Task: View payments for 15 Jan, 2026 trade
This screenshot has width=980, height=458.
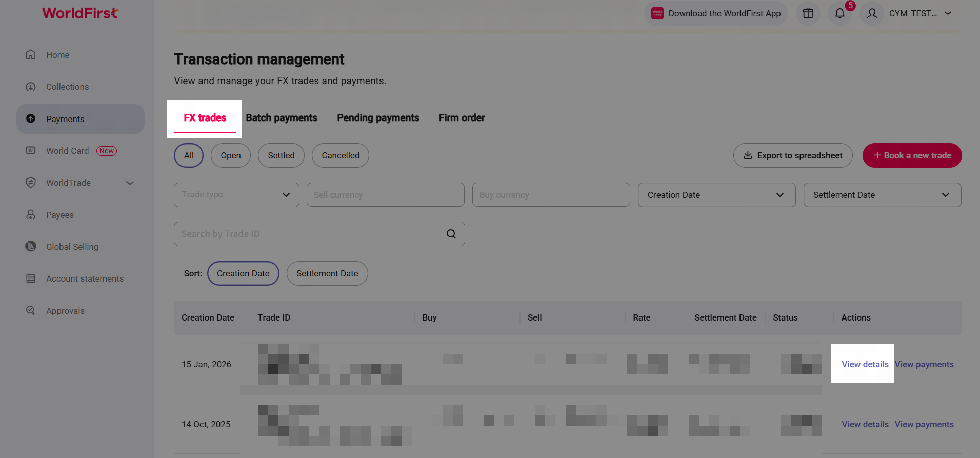Action: pyautogui.click(x=924, y=364)
